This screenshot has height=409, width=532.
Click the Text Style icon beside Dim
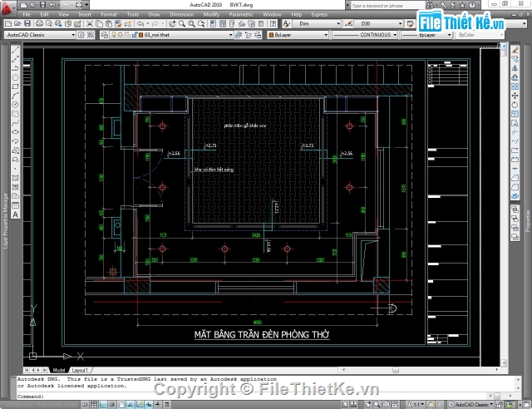(x=287, y=23)
